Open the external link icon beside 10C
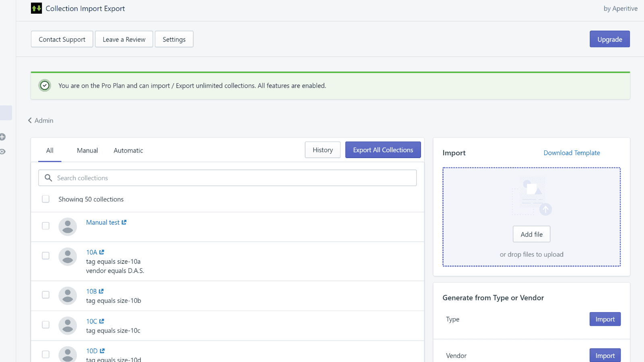The width and height of the screenshot is (644, 362). [101, 321]
